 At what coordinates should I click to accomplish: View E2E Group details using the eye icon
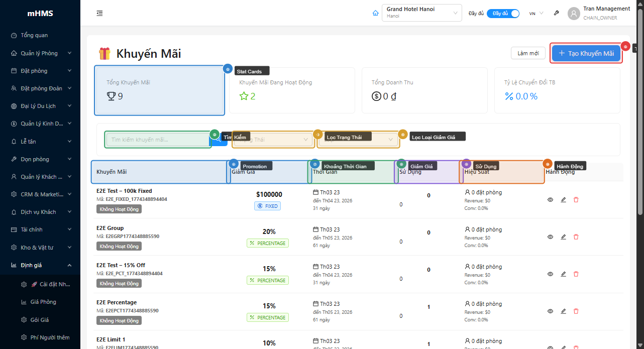[550, 237]
